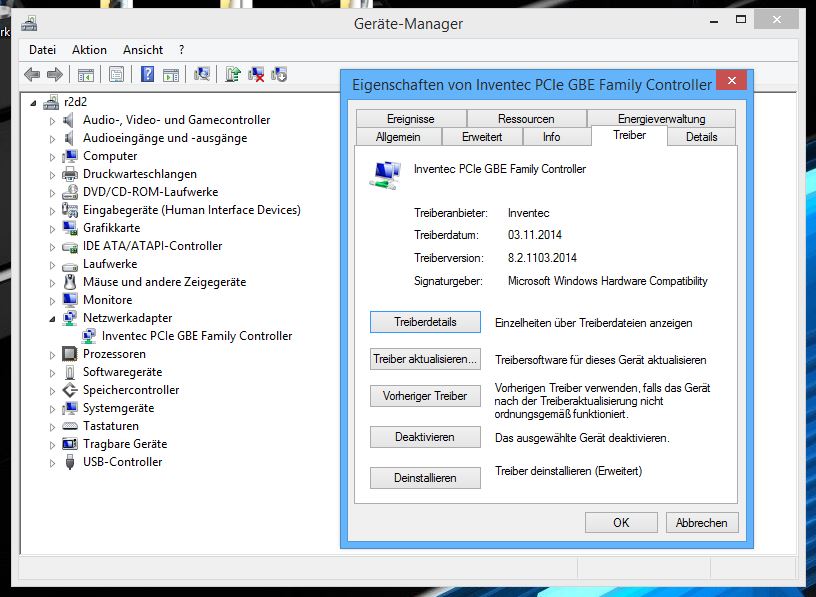Cancel the dialog with Abbrechen

[x=702, y=523]
